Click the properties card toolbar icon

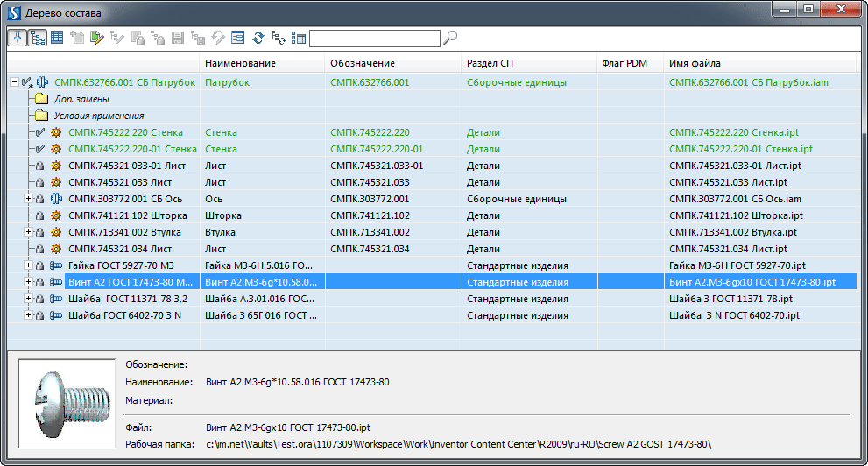237,38
